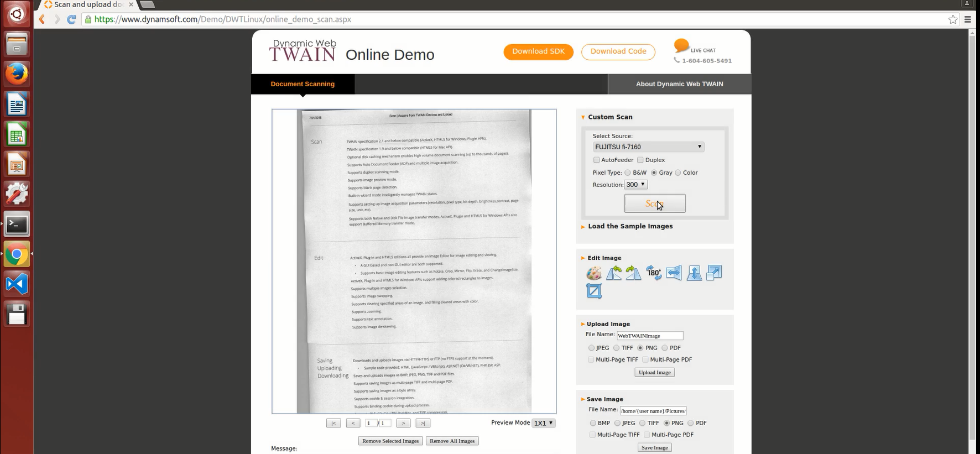
Task: Select the crop tool icon
Action: [x=594, y=291]
